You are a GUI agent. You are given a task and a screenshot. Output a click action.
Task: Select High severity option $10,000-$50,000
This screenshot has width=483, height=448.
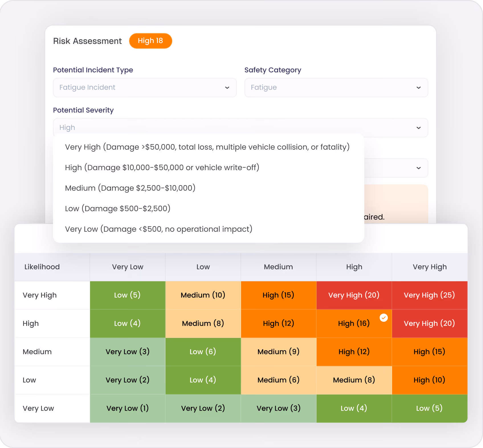coord(162,168)
